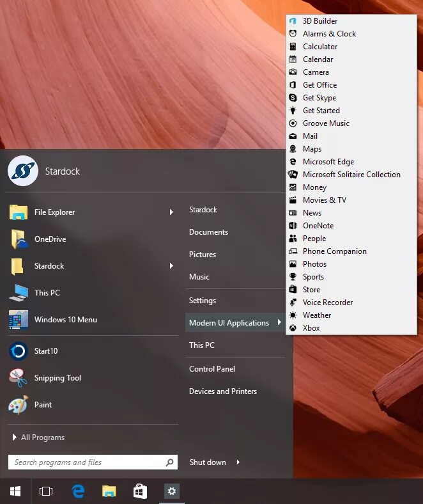Click the Mail envelope icon
The height and width of the screenshot is (504, 423).
pyautogui.click(x=293, y=136)
